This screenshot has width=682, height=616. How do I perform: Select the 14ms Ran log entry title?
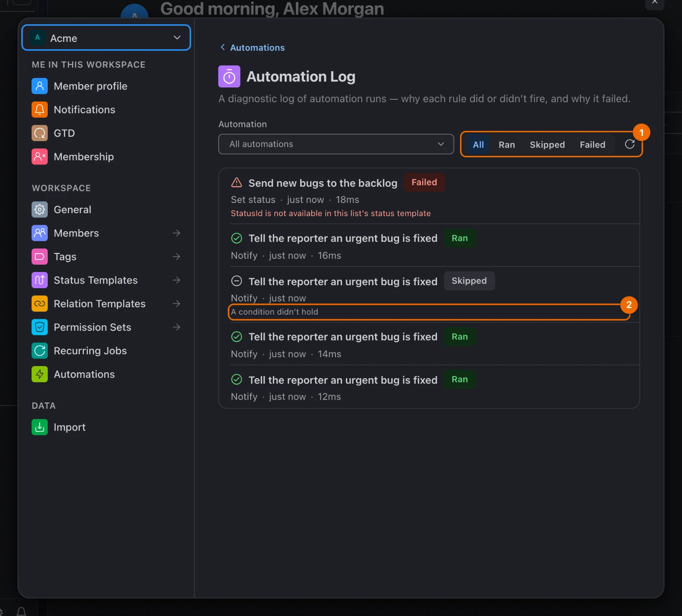coord(343,337)
